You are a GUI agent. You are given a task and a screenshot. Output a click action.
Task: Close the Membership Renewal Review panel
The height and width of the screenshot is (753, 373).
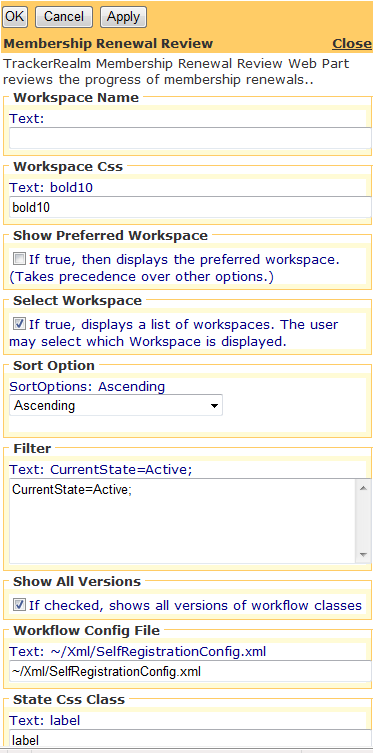click(352, 44)
